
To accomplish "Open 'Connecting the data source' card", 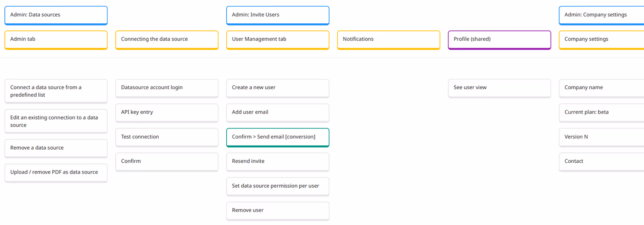I will tap(167, 40).
